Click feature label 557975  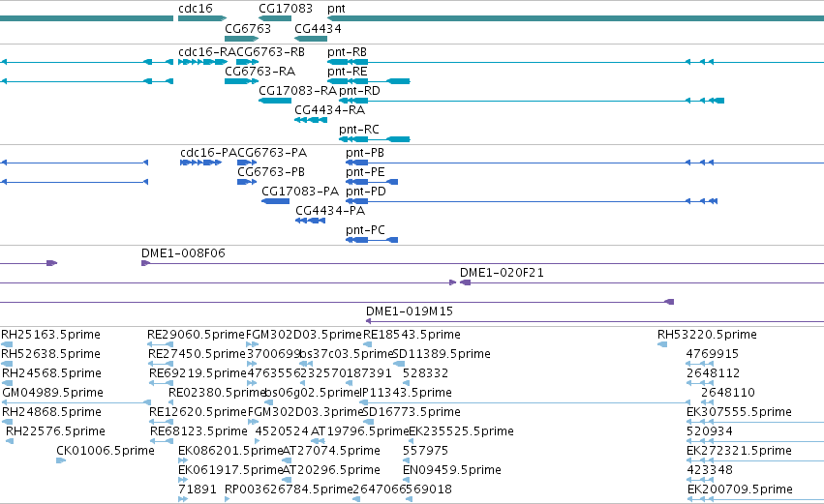point(426,451)
